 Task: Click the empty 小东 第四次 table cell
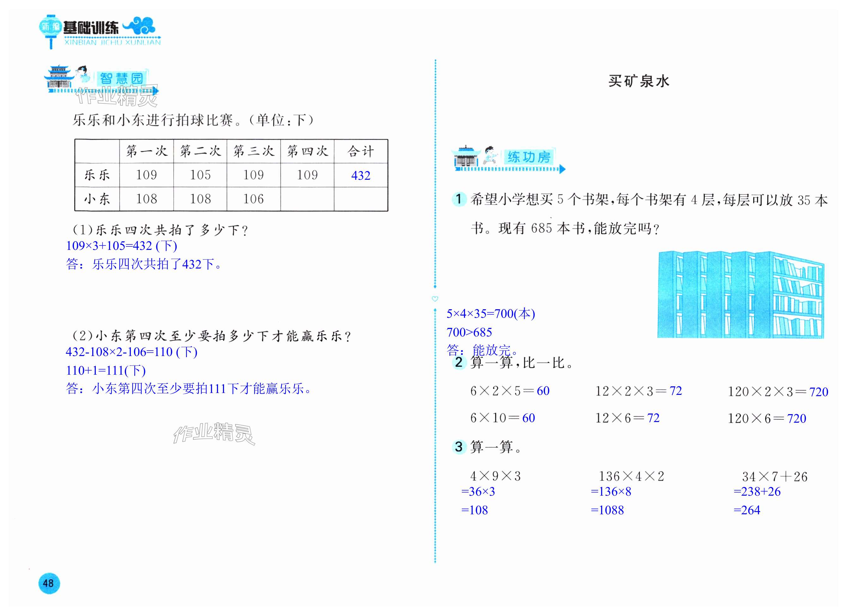click(x=307, y=199)
